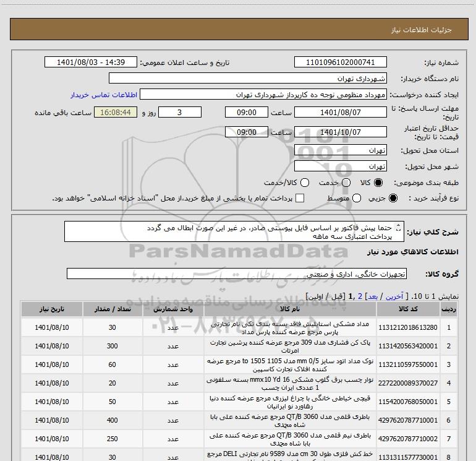Click the نوار چسب برق item name
This screenshot has width=476, height=461.
pos(290,384)
